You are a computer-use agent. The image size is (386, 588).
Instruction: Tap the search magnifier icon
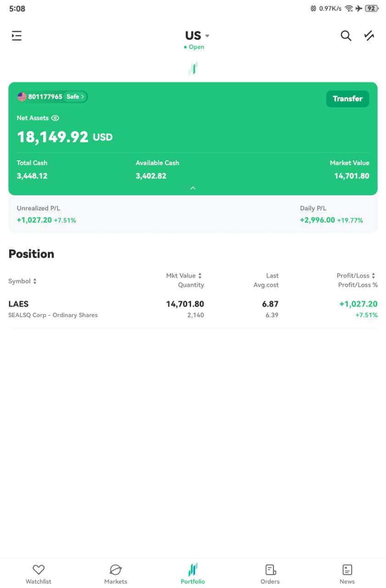click(x=346, y=36)
